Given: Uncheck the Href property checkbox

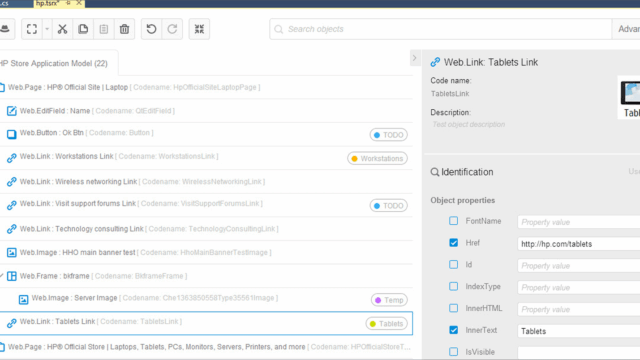Looking at the screenshot, I should point(453,242).
